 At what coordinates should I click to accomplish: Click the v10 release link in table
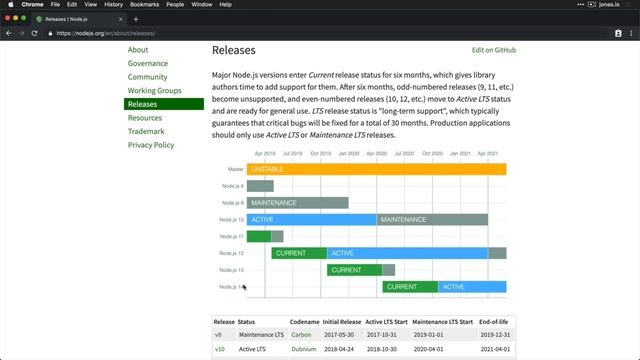pyautogui.click(x=220, y=349)
